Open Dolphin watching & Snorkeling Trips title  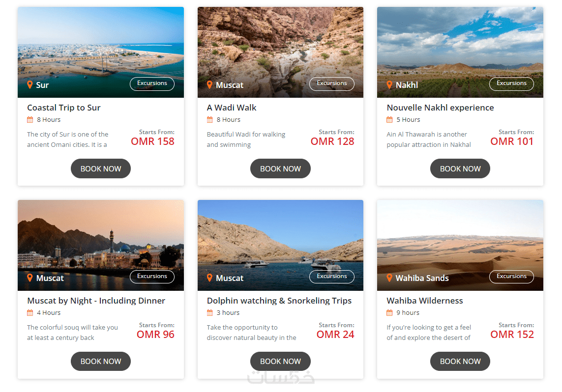[x=279, y=301]
